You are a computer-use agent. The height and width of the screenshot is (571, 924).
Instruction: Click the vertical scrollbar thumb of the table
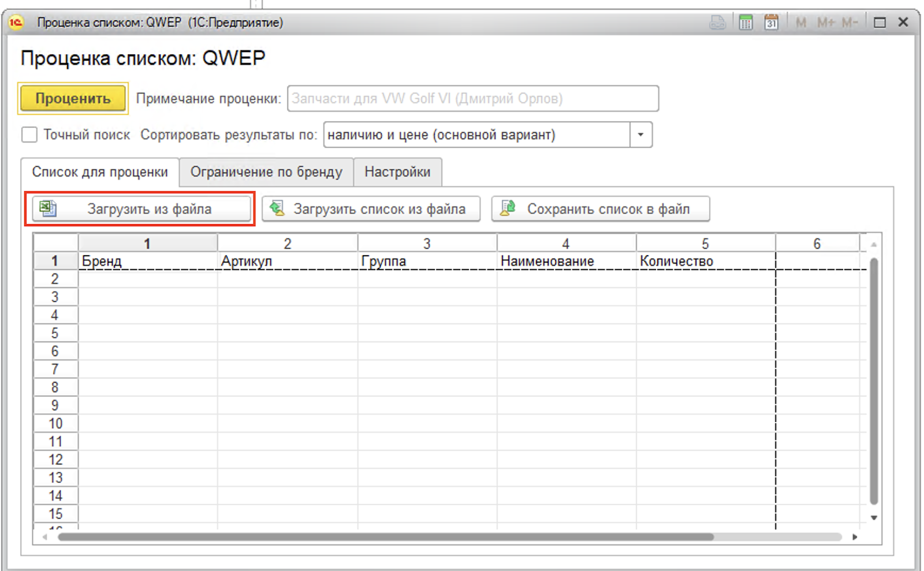[x=874, y=382]
